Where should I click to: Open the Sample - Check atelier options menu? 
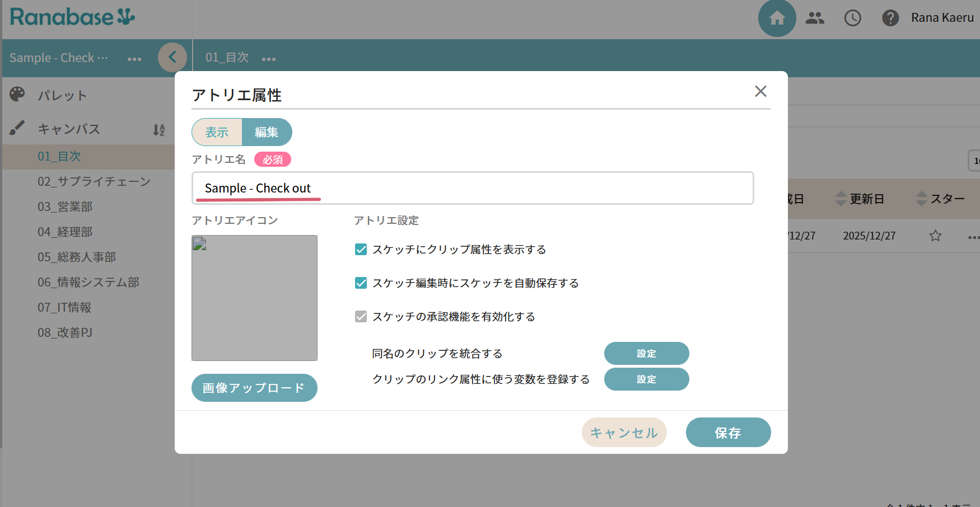[134, 59]
